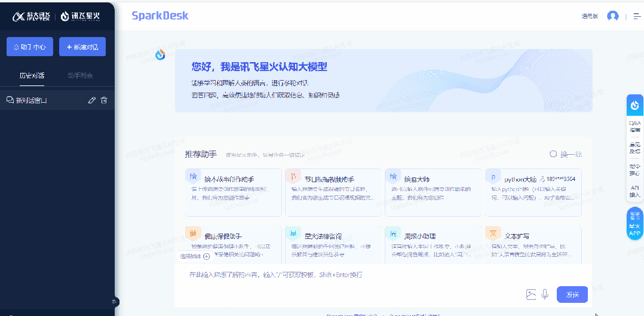The image size is (644, 316).
Task: Click the flame icon atop right floating panel
Action: click(x=635, y=105)
